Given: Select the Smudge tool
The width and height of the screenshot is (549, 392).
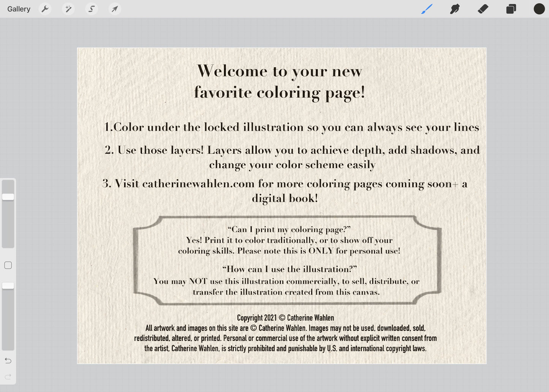Looking at the screenshot, I should coord(455,9).
